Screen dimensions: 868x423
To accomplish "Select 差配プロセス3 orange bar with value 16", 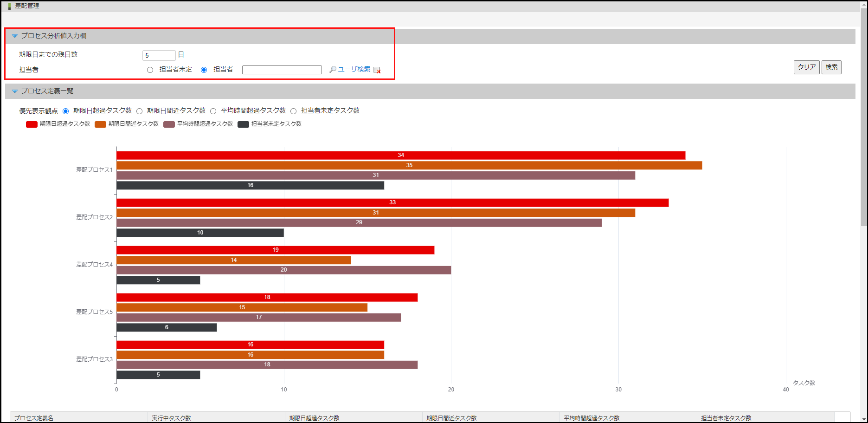I will (250, 355).
